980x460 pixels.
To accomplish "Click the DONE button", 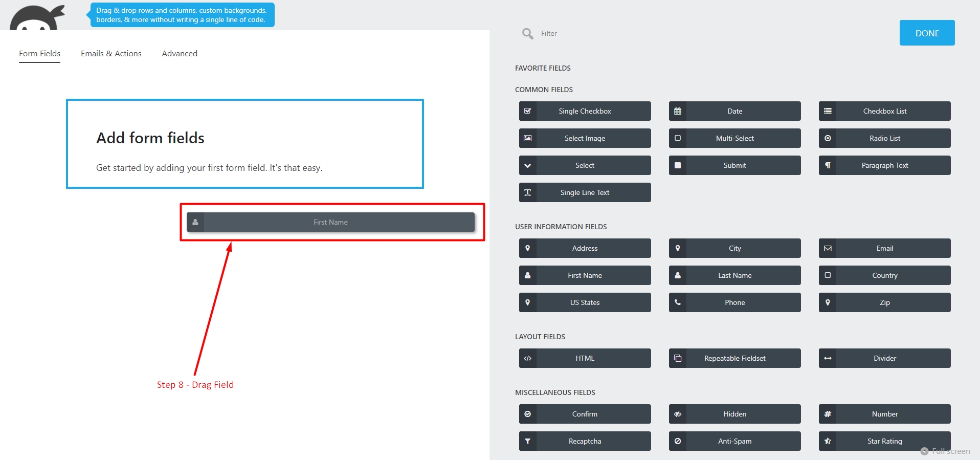I will click(x=927, y=33).
